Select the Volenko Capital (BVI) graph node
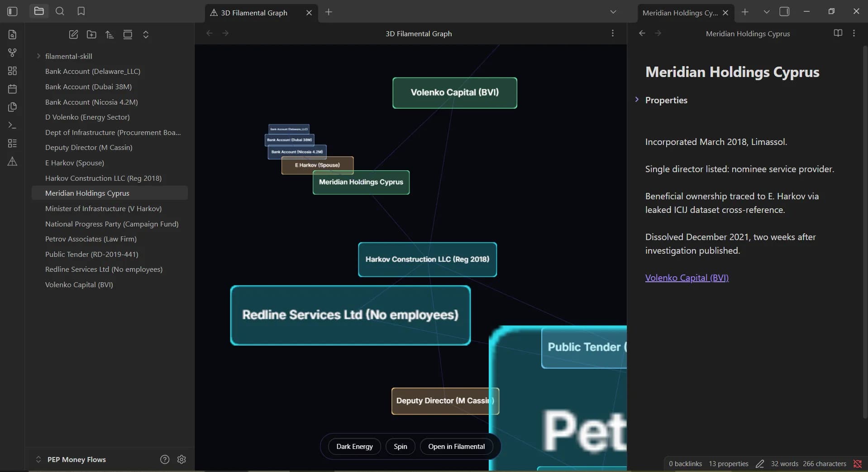The height and width of the screenshot is (472, 868). pos(455,93)
